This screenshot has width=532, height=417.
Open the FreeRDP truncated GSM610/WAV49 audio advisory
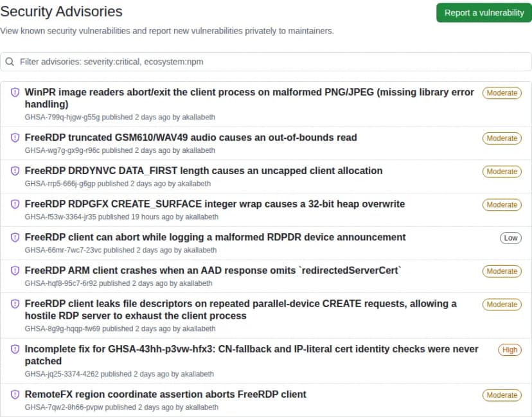pos(191,138)
